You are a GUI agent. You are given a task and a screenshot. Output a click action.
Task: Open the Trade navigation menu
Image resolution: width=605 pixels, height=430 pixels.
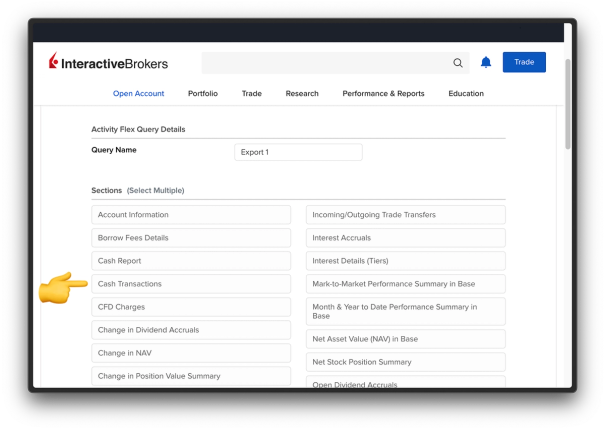(x=252, y=93)
